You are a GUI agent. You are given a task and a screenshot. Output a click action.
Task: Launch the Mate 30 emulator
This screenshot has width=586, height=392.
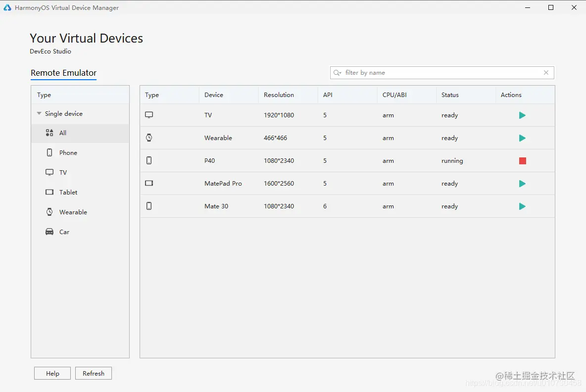(x=522, y=206)
